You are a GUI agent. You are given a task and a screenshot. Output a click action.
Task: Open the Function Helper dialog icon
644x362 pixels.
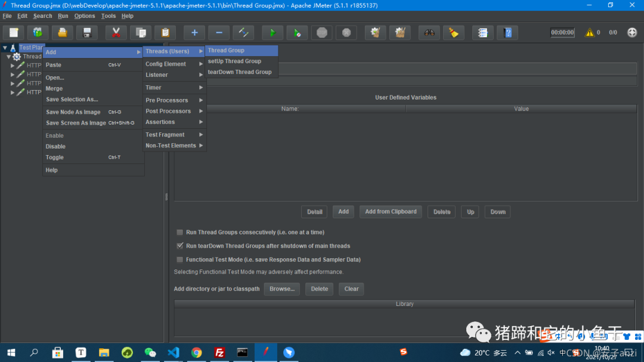483,32
